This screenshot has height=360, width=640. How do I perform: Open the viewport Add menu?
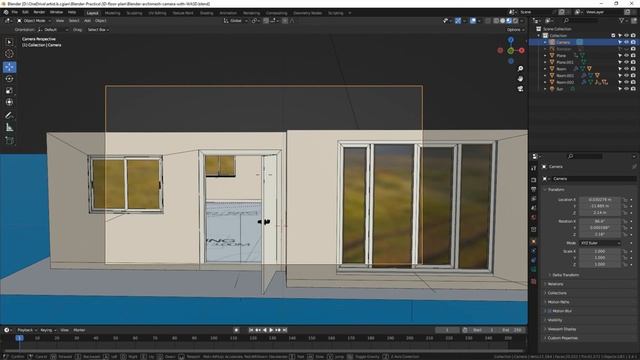(87, 20)
